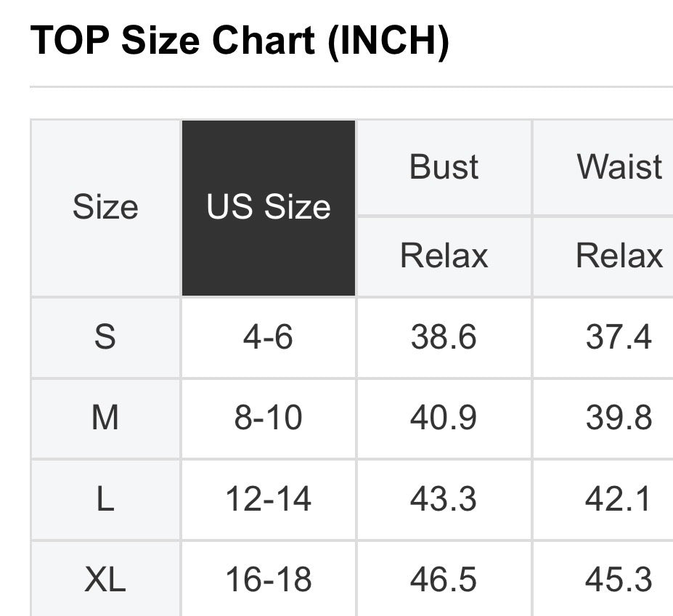
Task: Select the size XL row label
Action: (105, 580)
